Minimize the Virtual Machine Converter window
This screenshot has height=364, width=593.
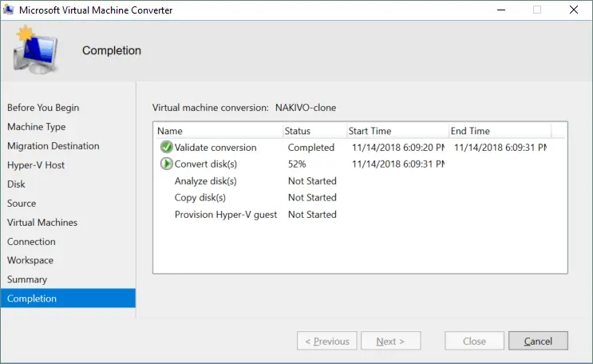pyautogui.click(x=501, y=10)
